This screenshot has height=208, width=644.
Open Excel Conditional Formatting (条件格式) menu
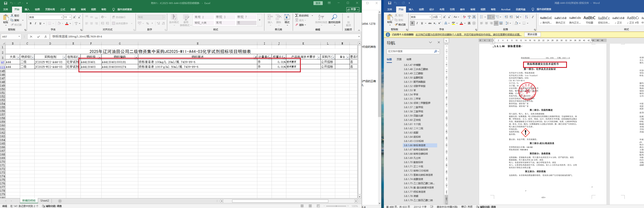tap(174, 20)
